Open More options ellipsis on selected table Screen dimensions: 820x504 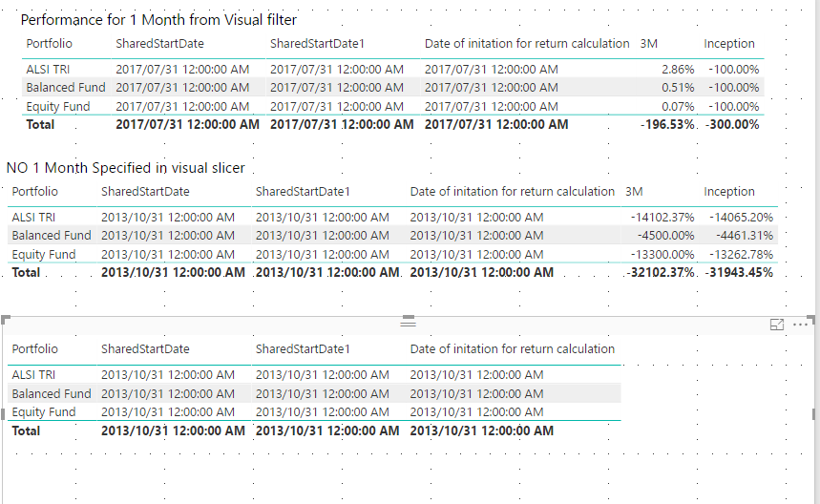801,325
